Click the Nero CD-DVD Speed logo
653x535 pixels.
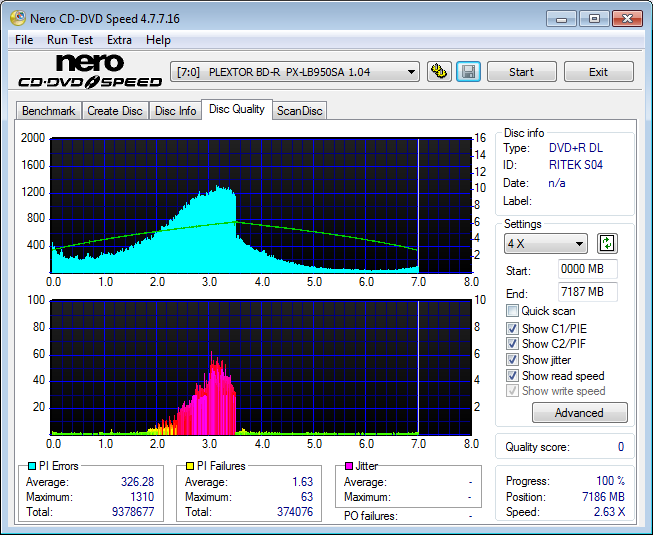click(90, 72)
